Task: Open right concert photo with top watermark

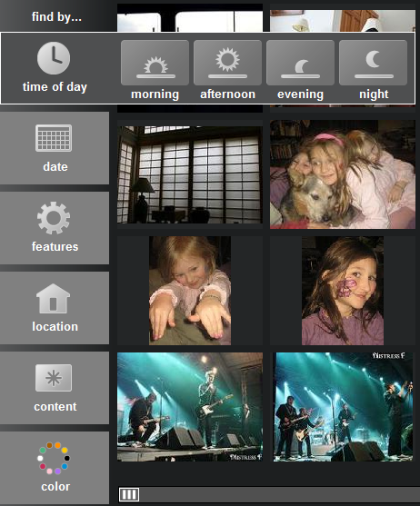Action: coord(343,407)
